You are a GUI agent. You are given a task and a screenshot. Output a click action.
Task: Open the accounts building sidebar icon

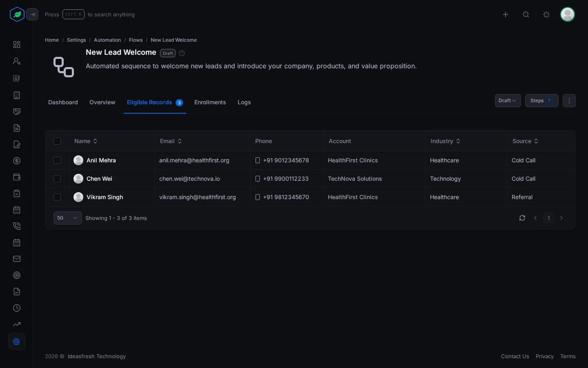pos(17,95)
